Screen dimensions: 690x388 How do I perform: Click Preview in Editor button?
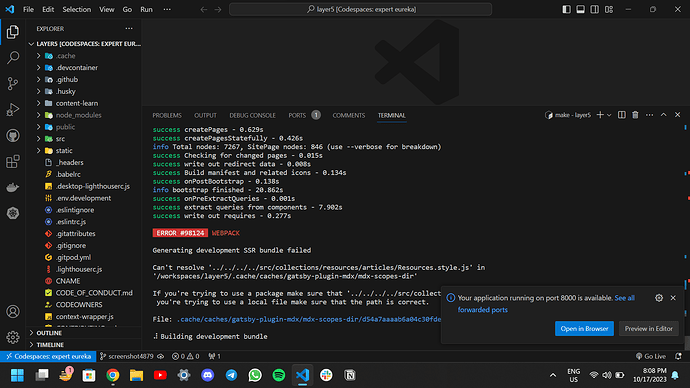coord(649,329)
